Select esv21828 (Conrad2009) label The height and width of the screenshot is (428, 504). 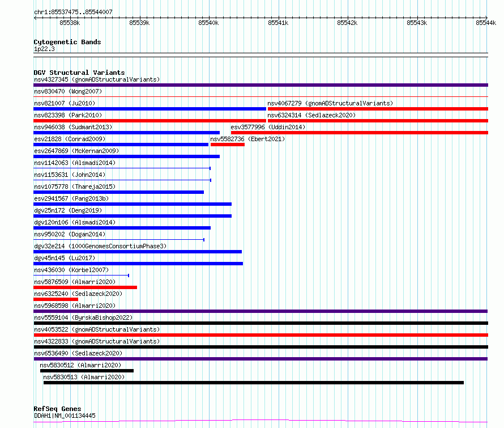[70, 139]
